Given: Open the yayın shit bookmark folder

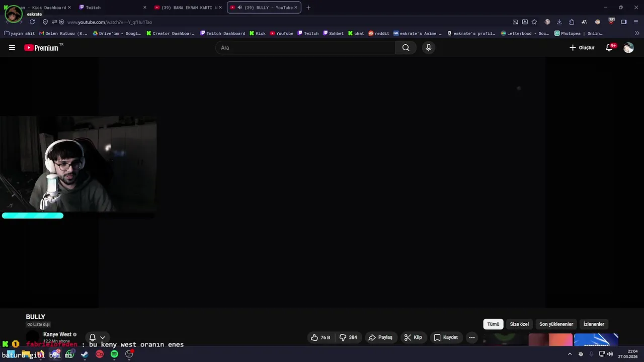Looking at the screenshot, I should (20, 34).
